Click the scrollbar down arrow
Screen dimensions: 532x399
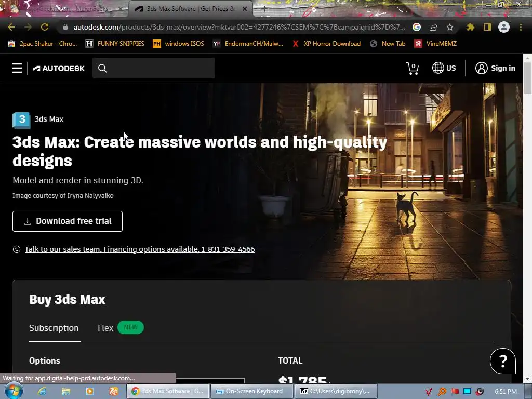click(x=527, y=379)
